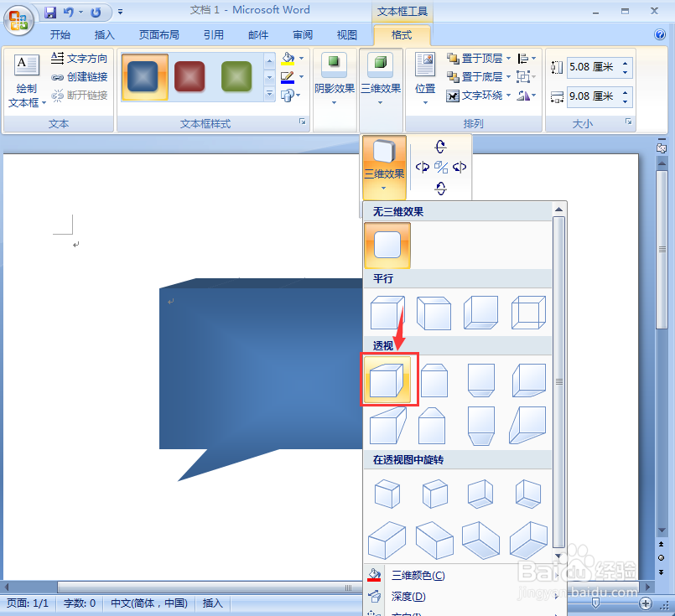Undo last action in quick access toolbar
Screen dimensions: 675x616
[68, 12]
